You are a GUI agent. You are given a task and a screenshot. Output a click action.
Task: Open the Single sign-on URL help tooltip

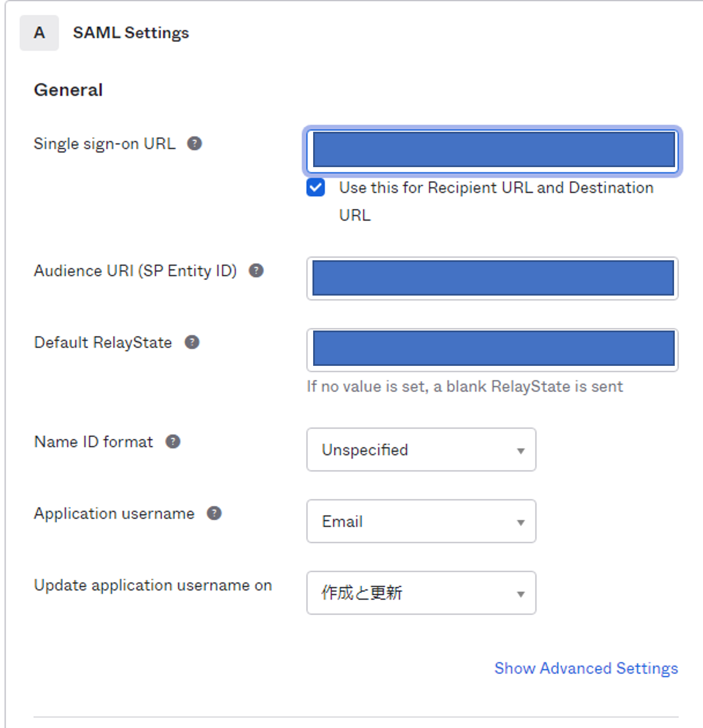click(x=195, y=143)
